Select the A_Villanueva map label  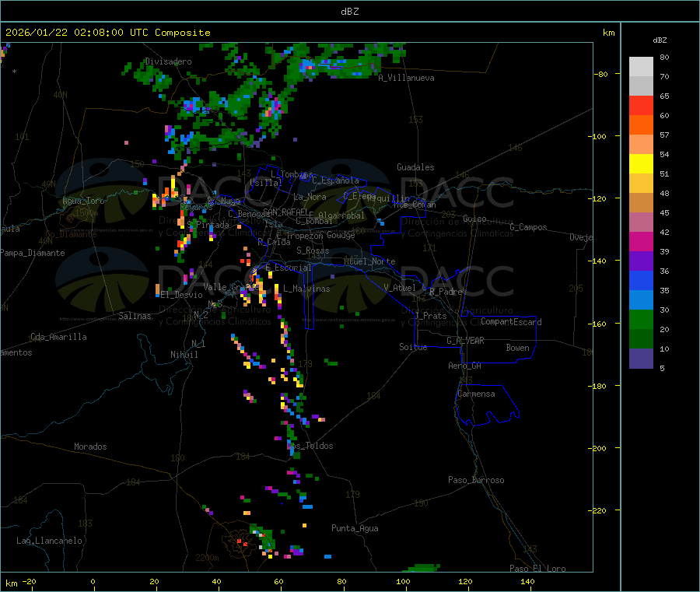point(406,78)
